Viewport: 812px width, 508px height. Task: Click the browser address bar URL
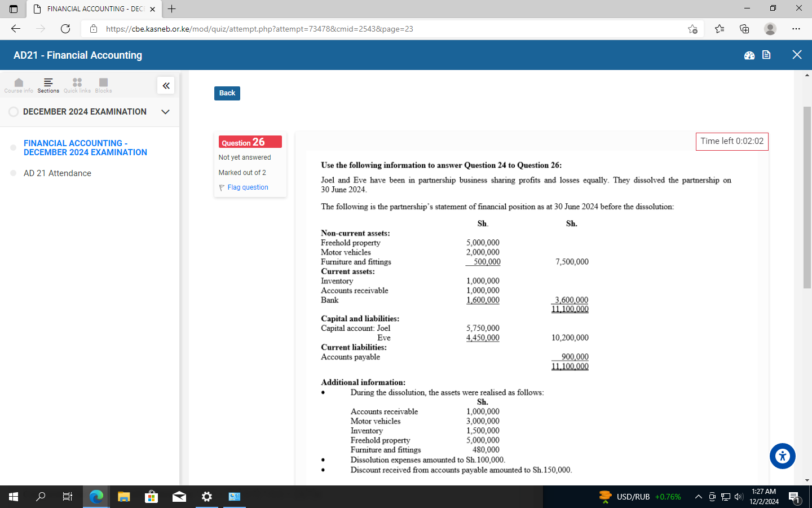pos(259,29)
